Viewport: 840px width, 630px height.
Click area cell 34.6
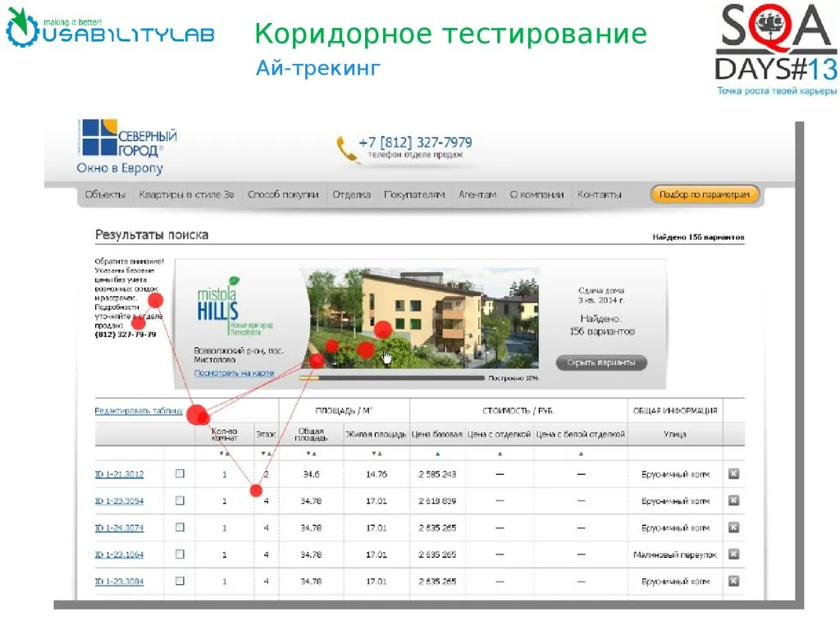[x=311, y=474]
